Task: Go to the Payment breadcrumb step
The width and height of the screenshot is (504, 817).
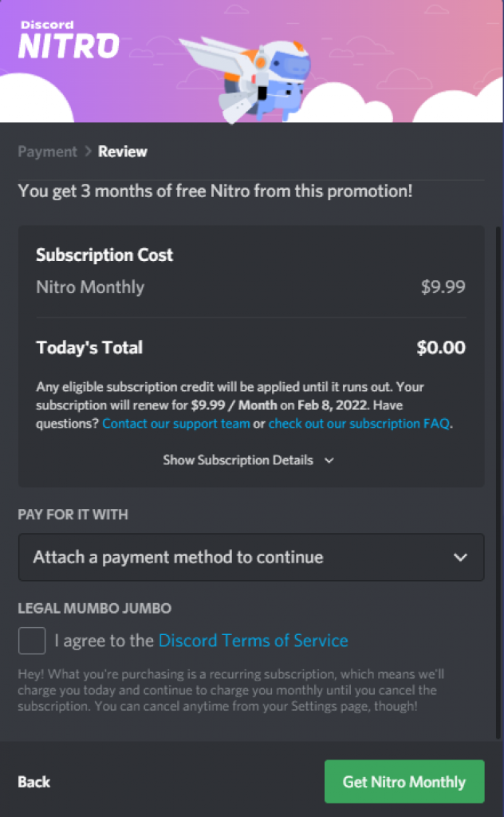Action: (x=48, y=152)
